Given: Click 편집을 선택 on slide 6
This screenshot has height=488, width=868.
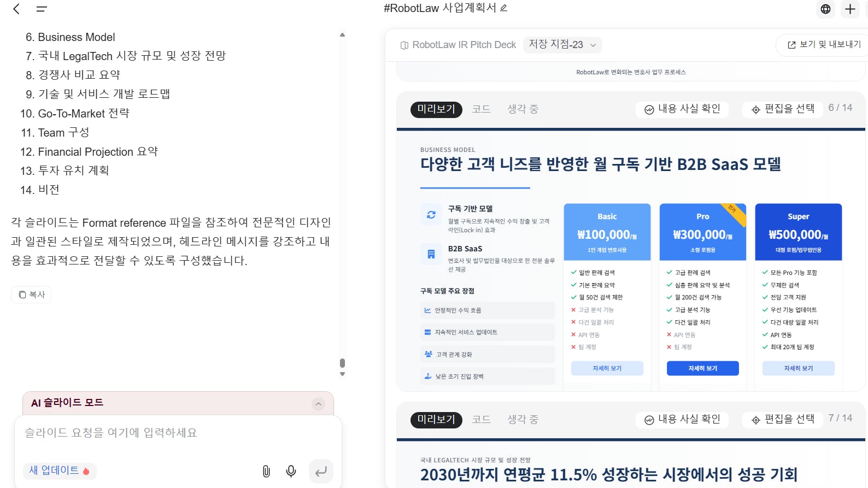Looking at the screenshot, I should [783, 109].
